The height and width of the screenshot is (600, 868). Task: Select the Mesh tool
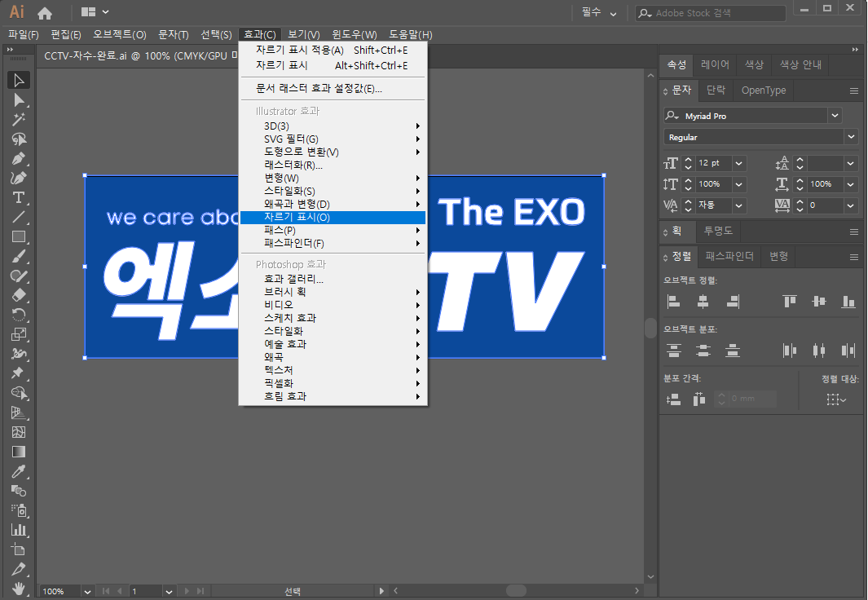coord(18,432)
